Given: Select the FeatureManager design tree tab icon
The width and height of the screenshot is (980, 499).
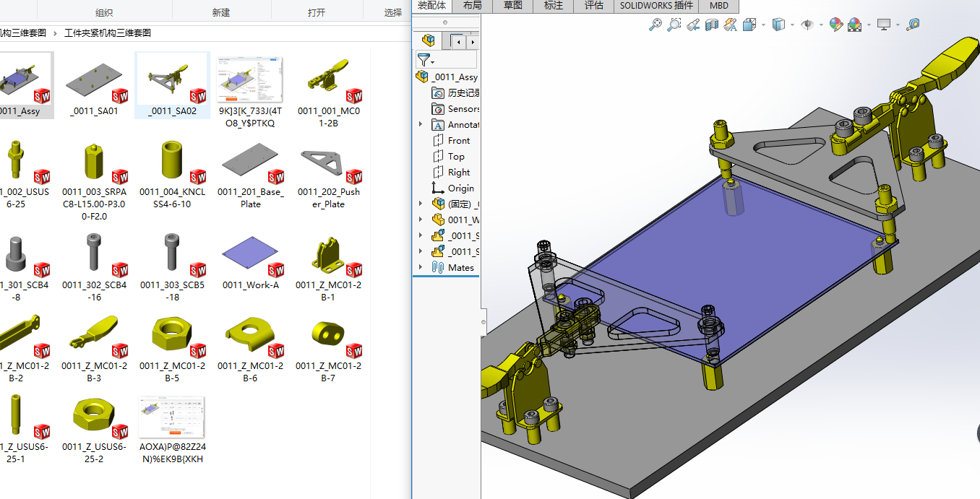Looking at the screenshot, I should (429, 41).
